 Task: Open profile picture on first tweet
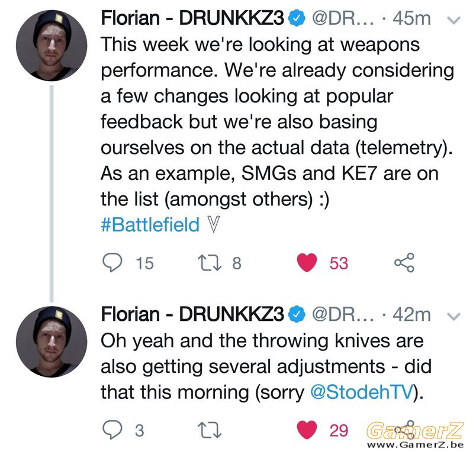pyautogui.click(x=52, y=46)
